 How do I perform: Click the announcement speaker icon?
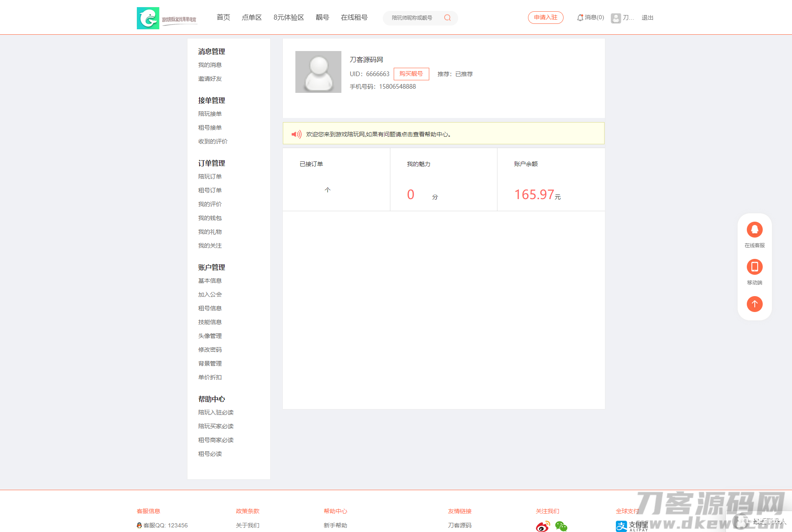coord(296,134)
